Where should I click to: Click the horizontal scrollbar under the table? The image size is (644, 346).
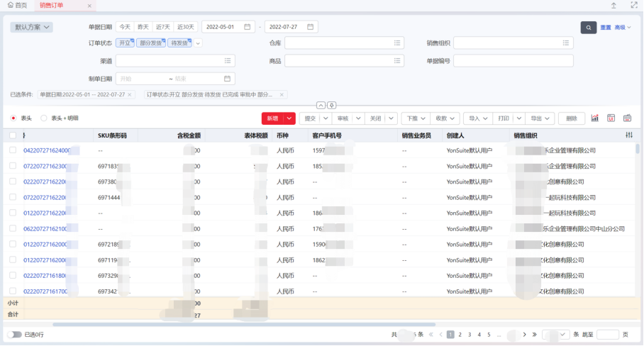[244, 324]
